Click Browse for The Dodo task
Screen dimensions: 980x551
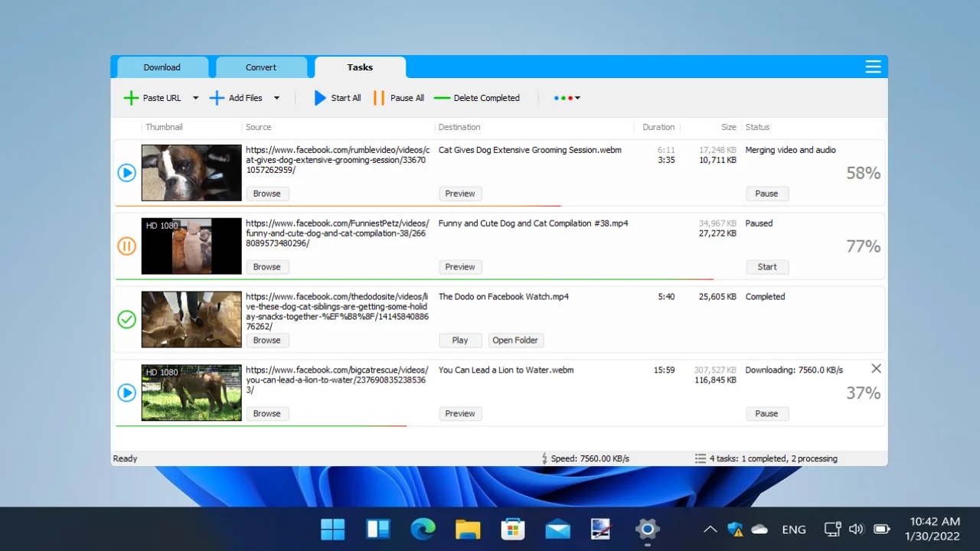point(266,341)
